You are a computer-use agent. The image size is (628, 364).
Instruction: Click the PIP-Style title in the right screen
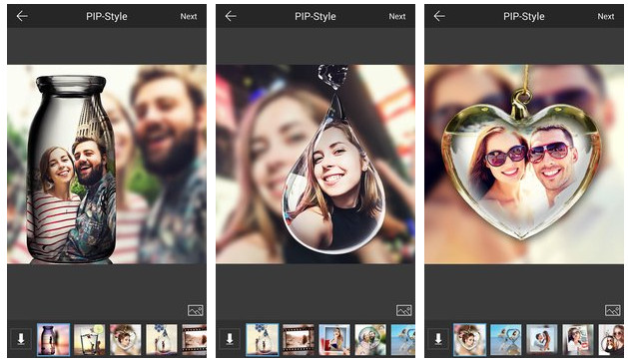pyautogui.click(x=524, y=16)
